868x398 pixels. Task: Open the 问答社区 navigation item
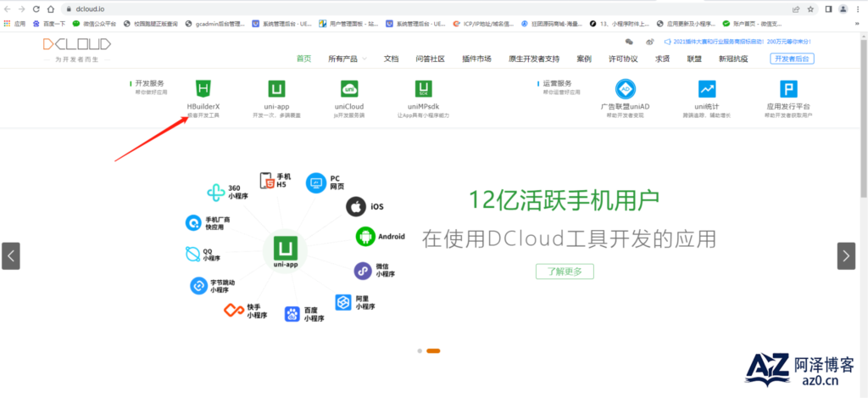point(430,59)
